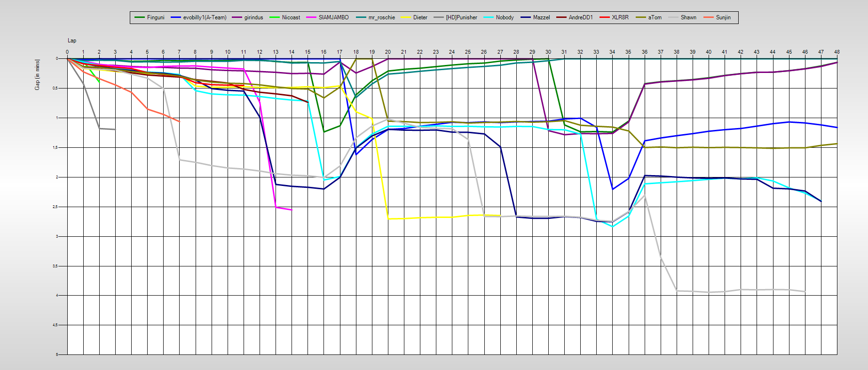Click the purple girindus legend line swatch
868x370 pixels.
237,17
